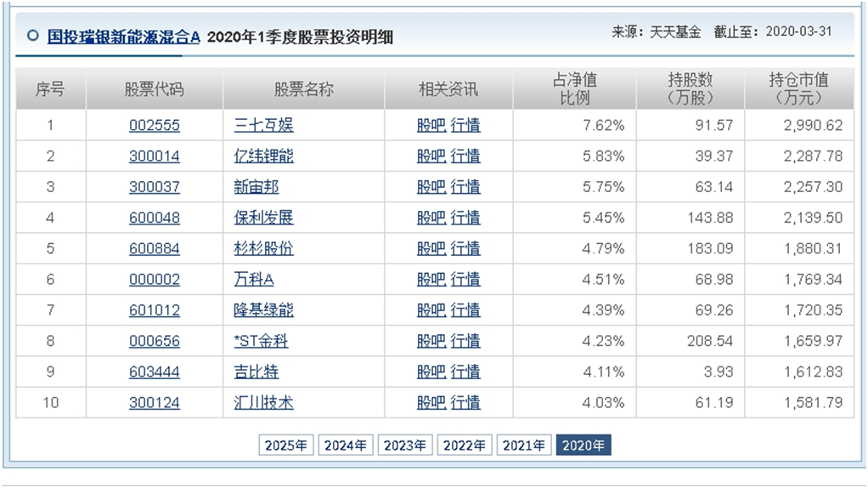Switch to the 2021年 year tab
This screenshot has width=868, height=488.
coord(524,445)
